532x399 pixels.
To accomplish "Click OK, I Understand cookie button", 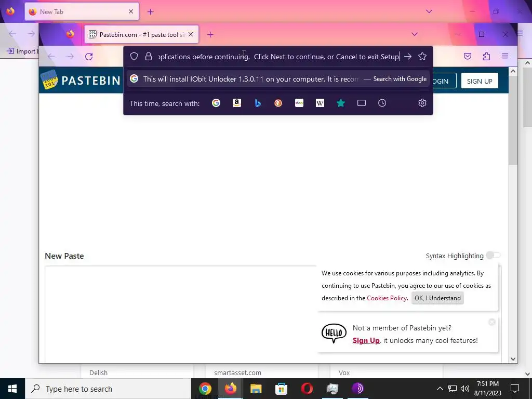I will [x=437, y=298].
